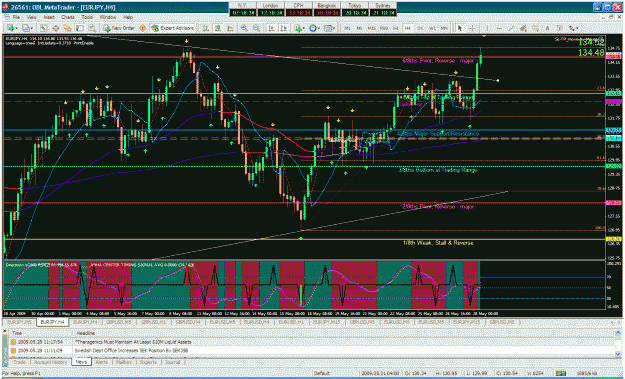Viewport: 625px width, 379px height.
Task: Select the M1 timeframe
Action: coord(348,28)
